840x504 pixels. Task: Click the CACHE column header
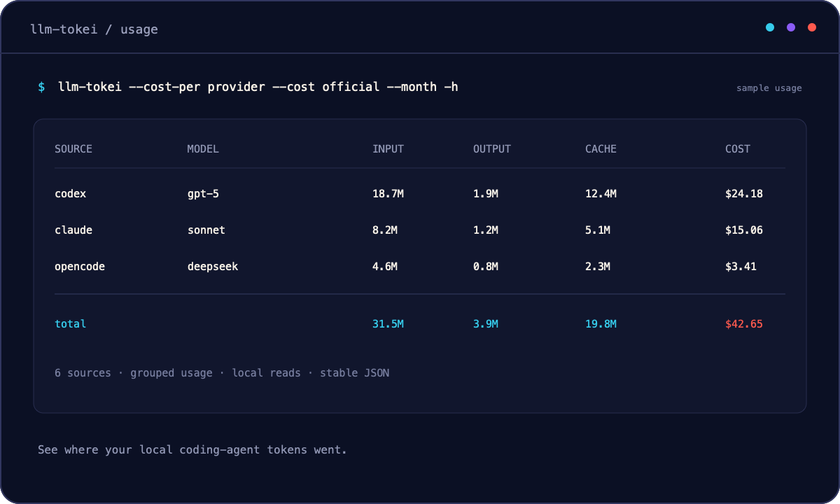[x=601, y=149]
